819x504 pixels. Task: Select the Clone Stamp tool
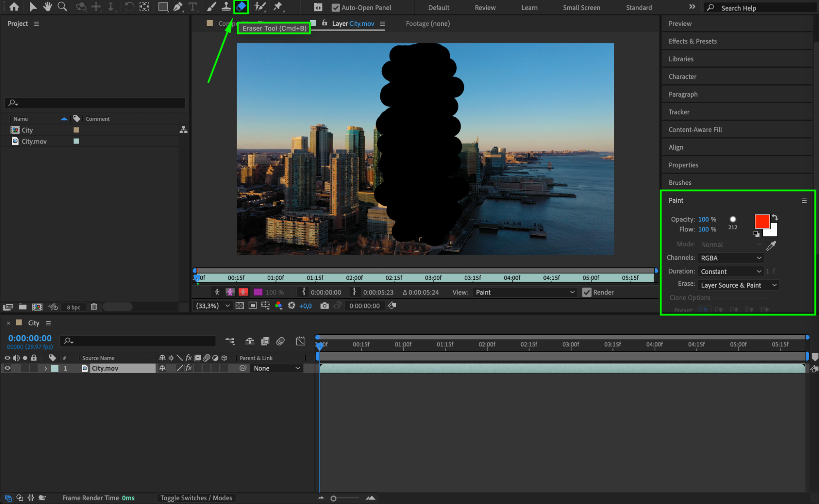226,7
